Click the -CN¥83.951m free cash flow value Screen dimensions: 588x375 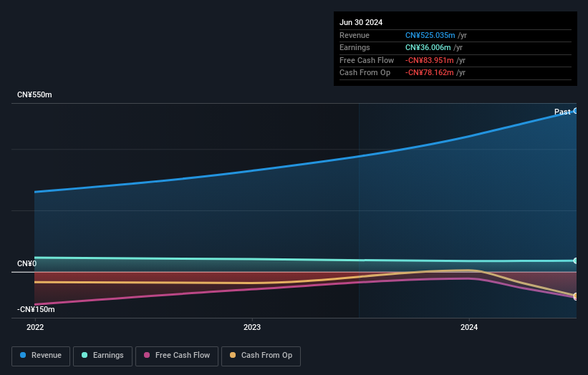click(430, 60)
